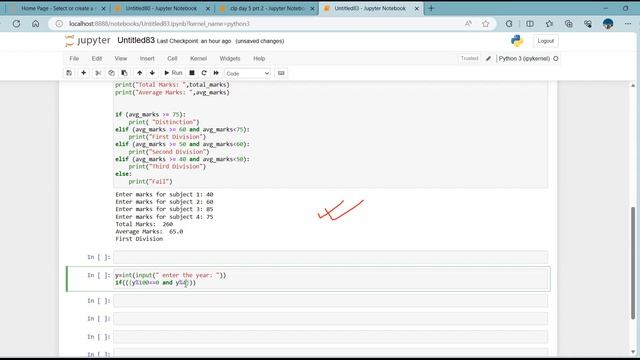This screenshot has width=640, height=360.
Task: Refresh the page
Action: (x=16, y=24)
